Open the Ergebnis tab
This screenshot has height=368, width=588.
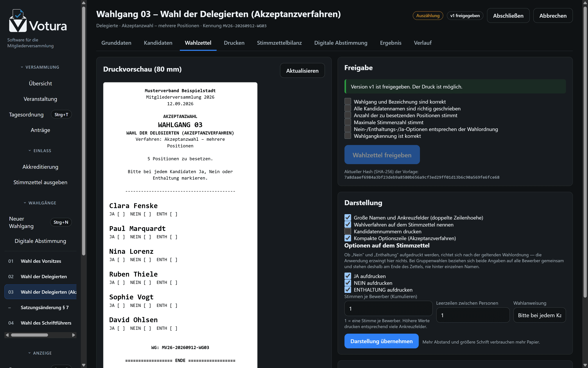click(x=390, y=43)
